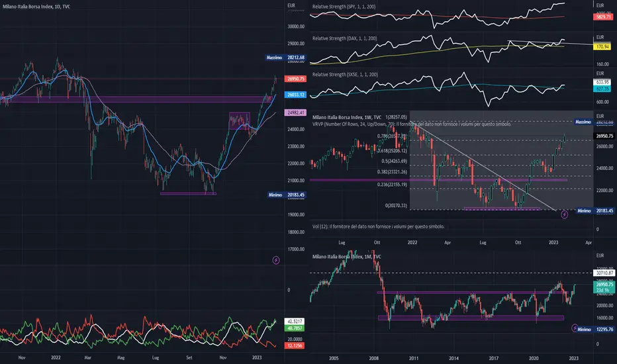Click the Minimo 20183.45 label on daily chart

pyautogui.click(x=287, y=195)
